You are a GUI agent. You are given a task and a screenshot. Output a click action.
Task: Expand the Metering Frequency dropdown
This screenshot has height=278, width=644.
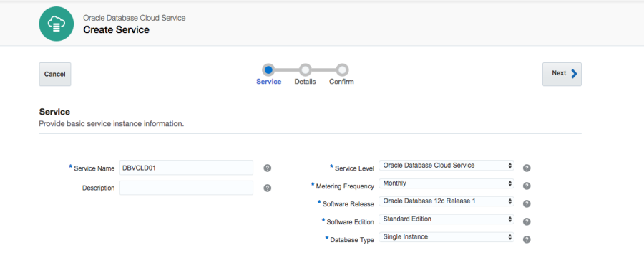point(447,183)
